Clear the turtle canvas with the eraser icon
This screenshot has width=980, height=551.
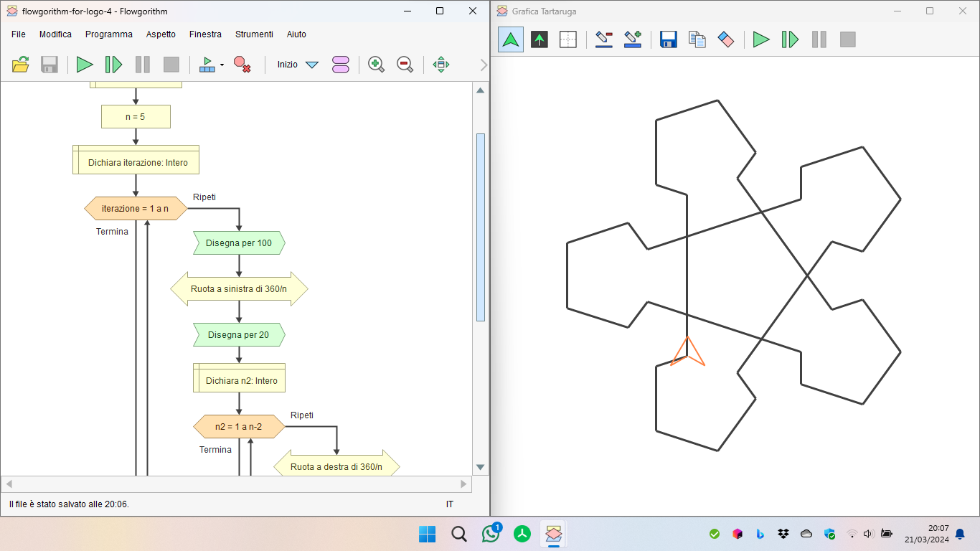(x=726, y=39)
